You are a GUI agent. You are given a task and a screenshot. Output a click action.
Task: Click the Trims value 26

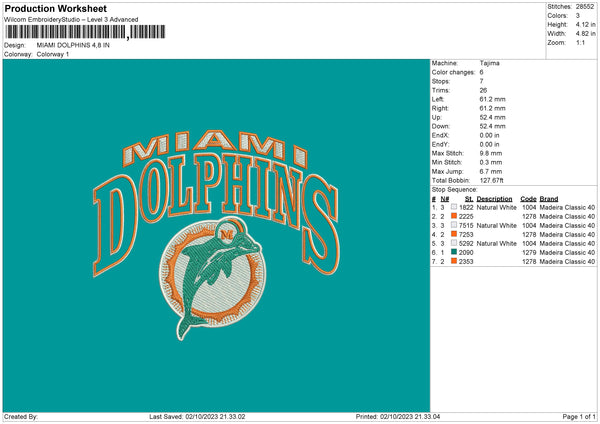point(483,90)
